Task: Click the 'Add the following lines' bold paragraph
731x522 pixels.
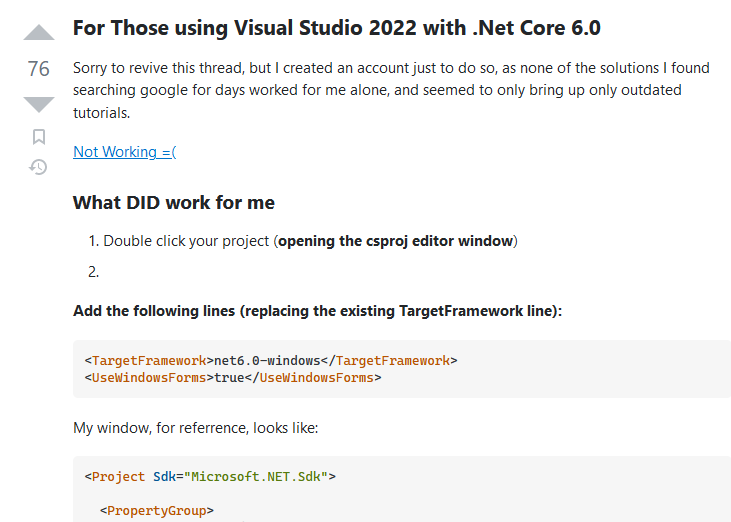Action: [317, 311]
